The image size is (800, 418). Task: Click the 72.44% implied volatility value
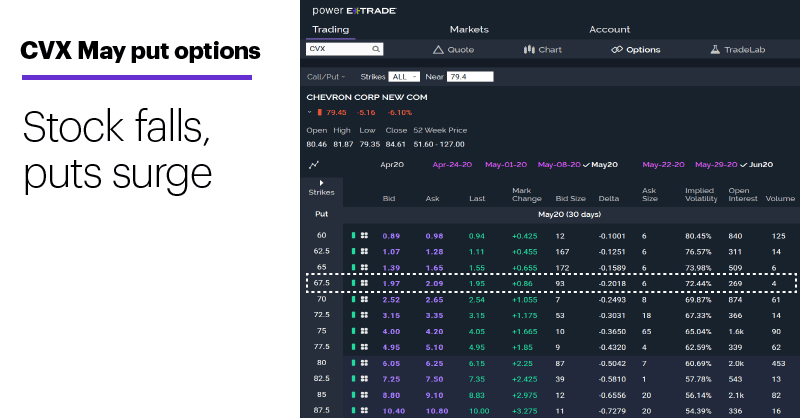click(698, 283)
